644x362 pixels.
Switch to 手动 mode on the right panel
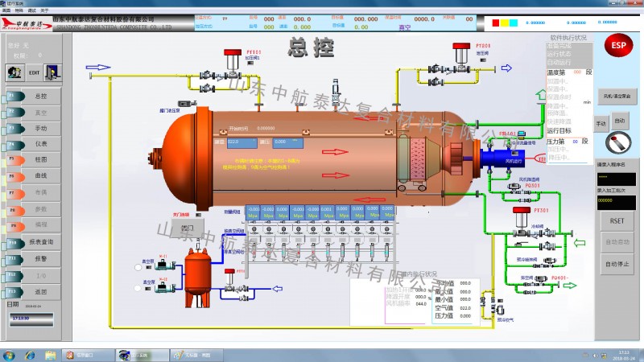click(x=601, y=124)
